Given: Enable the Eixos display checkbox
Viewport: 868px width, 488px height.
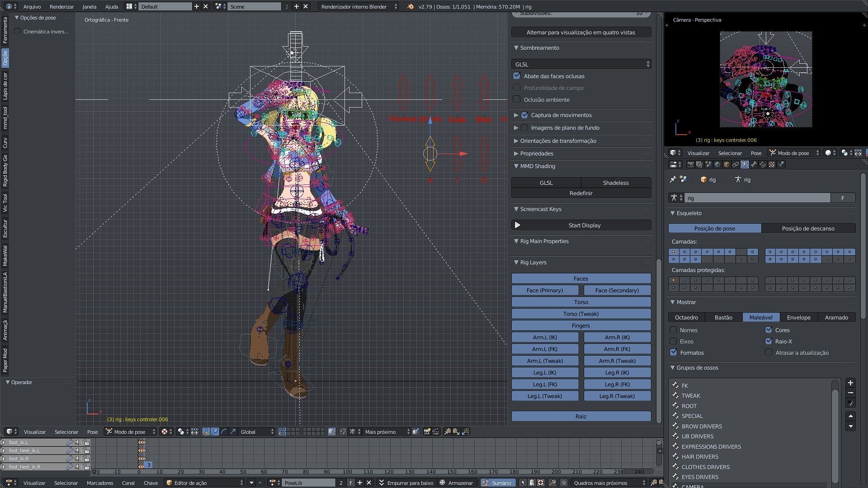Looking at the screenshot, I should [674, 341].
